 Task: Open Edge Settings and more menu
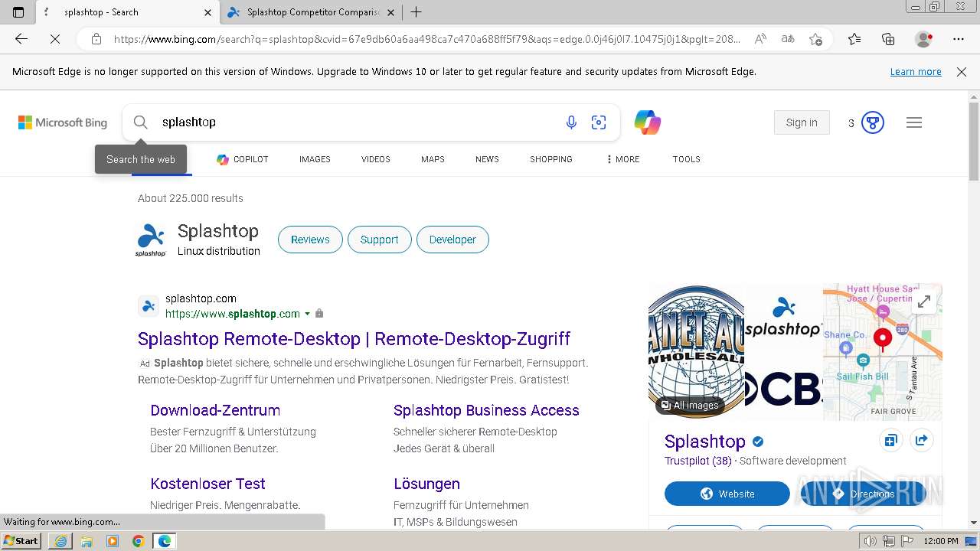pyautogui.click(x=959, y=39)
